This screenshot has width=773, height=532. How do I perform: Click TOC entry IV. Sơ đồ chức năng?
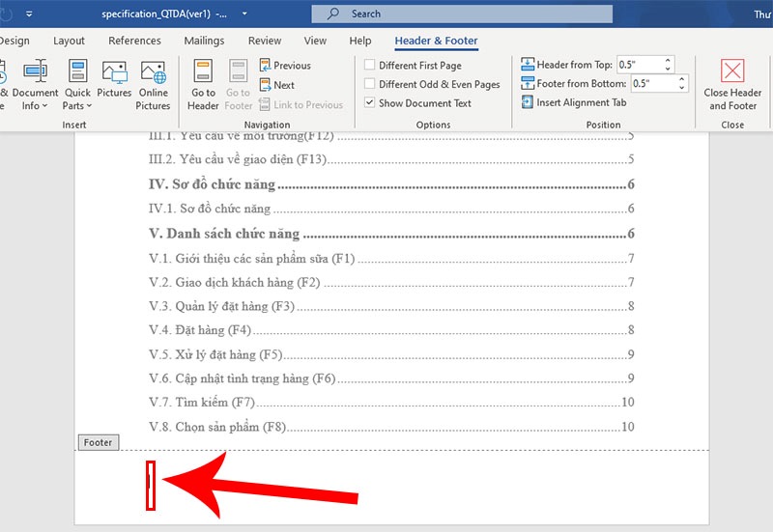tap(391, 184)
